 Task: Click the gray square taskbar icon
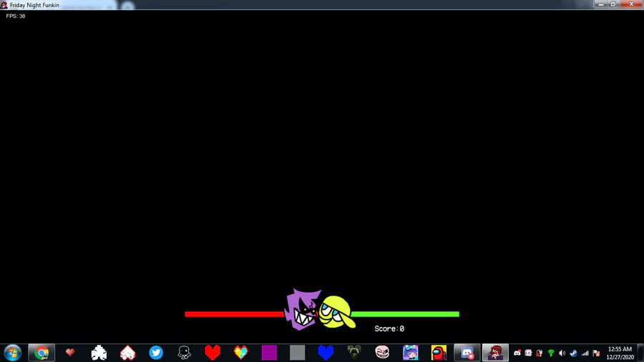298,353
